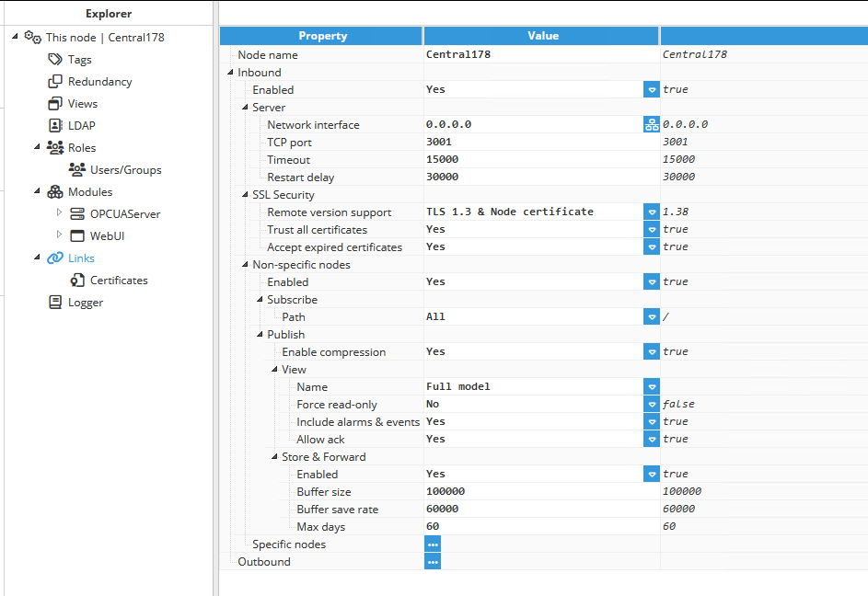Viewport: 868px width, 596px height.
Task: Collapse the Server property group
Action: point(245,107)
